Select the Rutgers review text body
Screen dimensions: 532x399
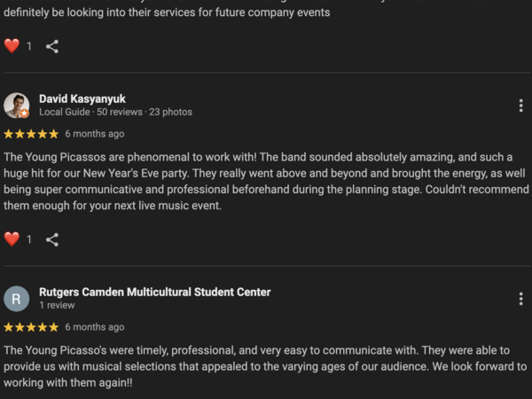pos(265,366)
